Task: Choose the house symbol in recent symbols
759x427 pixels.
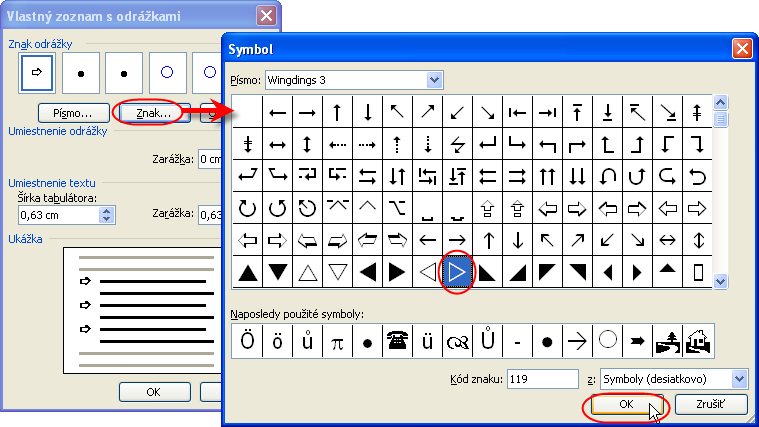Action: click(x=697, y=341)
